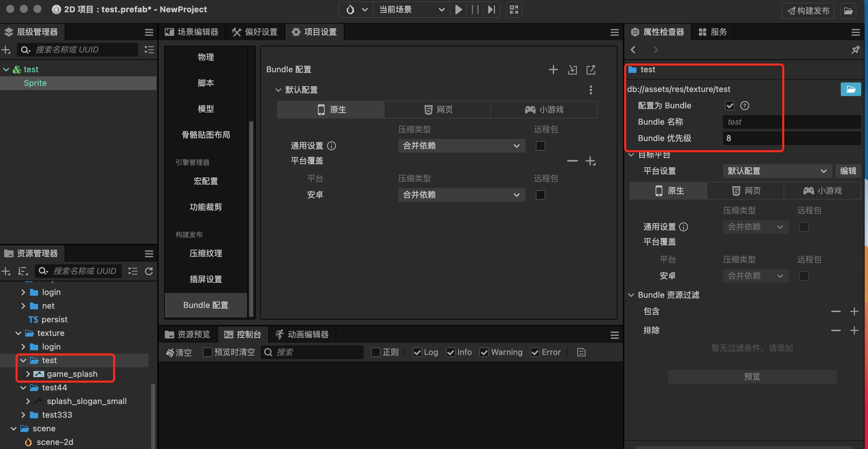Pin the inspector panel
Screen dimensions: 868x449
(x=855, y=50)
